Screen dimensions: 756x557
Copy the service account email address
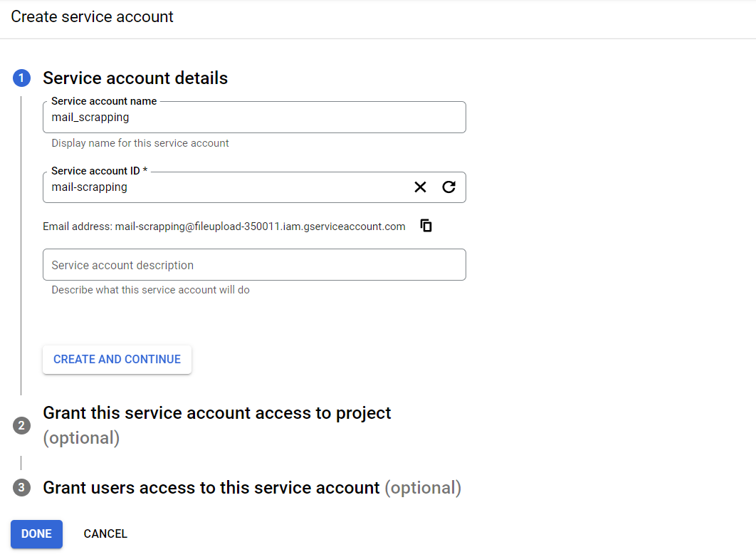(426, 226)
